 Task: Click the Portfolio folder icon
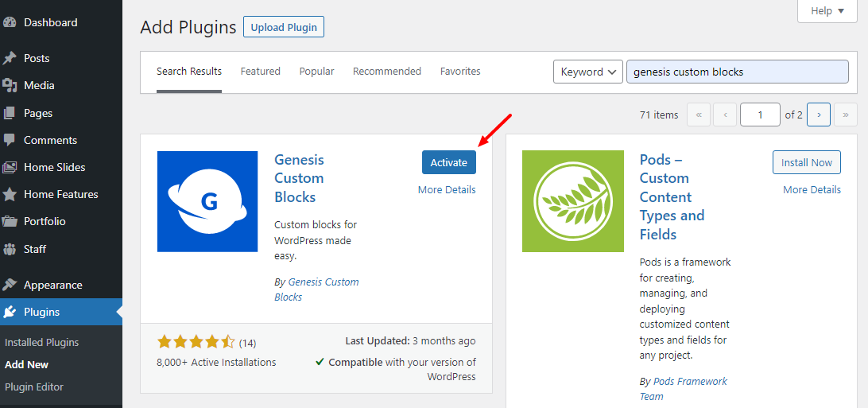pos(10,221)
